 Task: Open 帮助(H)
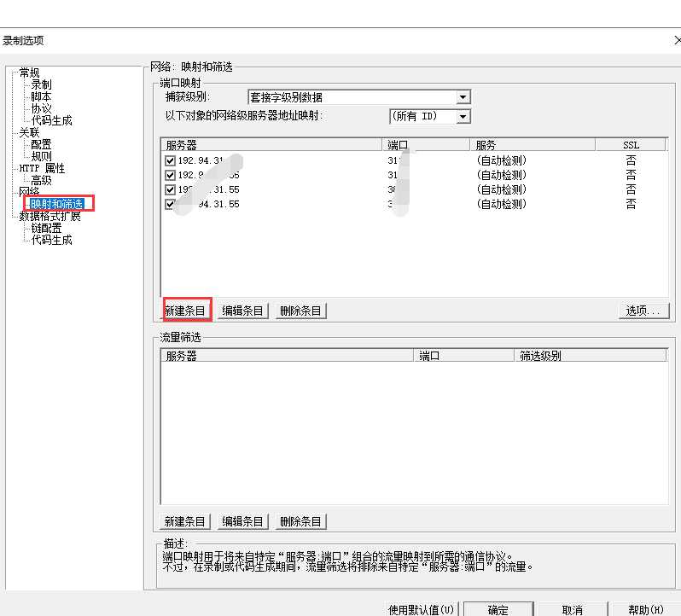(646, 609)
